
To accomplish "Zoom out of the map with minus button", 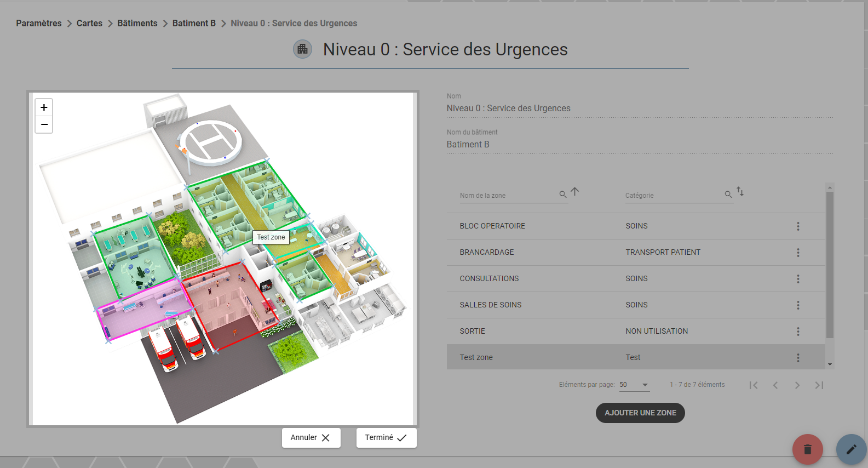I will pyautogui.click(x=44, y=124).
